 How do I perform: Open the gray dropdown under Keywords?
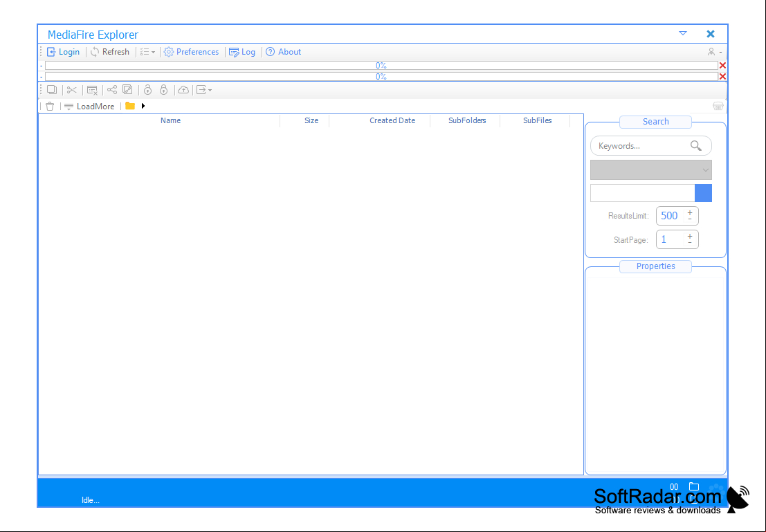[651, 170]
